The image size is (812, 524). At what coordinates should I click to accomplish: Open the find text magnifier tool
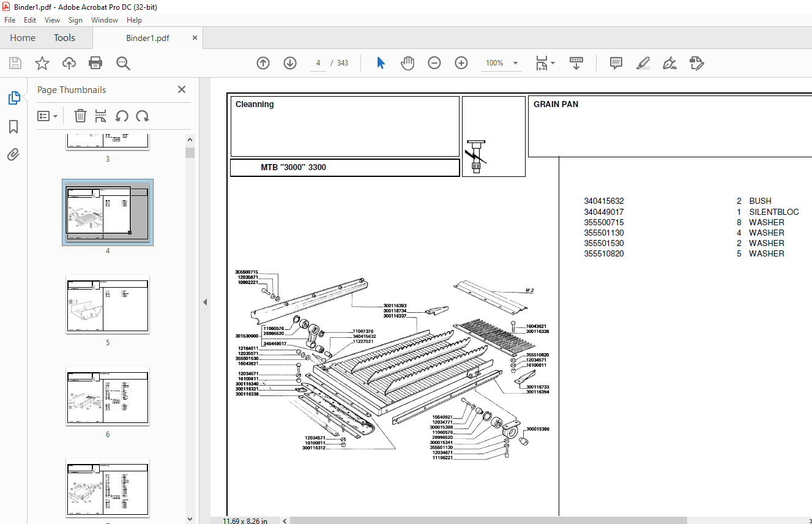pyautogui.click(x=123, y=63)
